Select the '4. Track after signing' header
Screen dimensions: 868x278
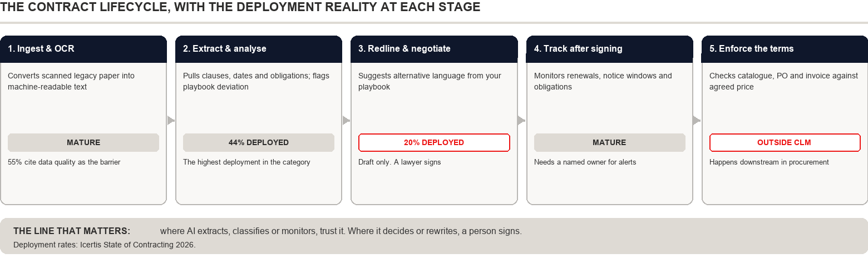tap(609, 49)
